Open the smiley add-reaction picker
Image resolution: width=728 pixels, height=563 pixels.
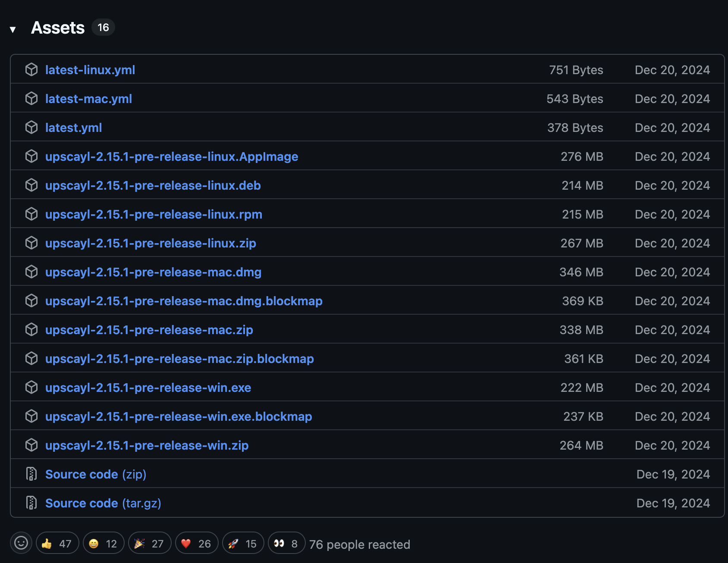coord(21,543)
